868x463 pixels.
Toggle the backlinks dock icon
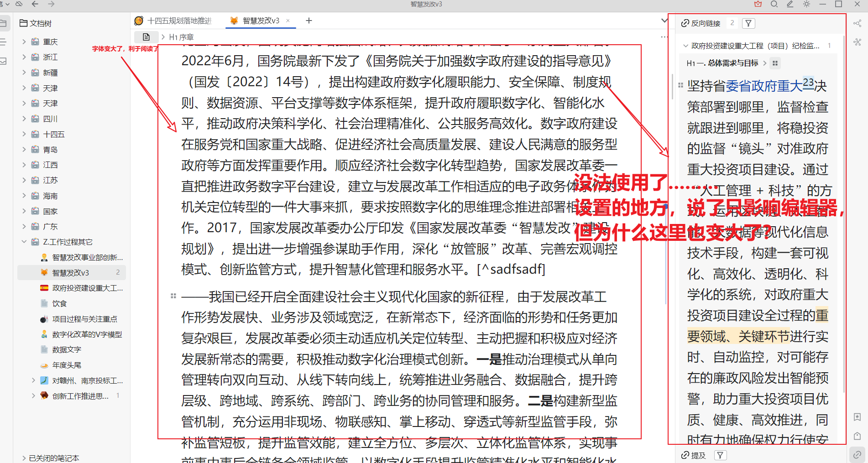coord(858,455)
